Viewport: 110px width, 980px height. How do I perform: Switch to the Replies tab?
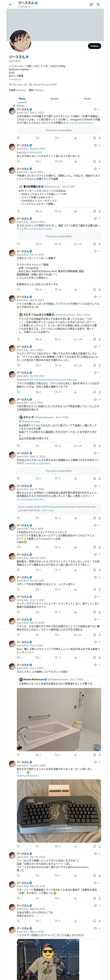point(55,98)
